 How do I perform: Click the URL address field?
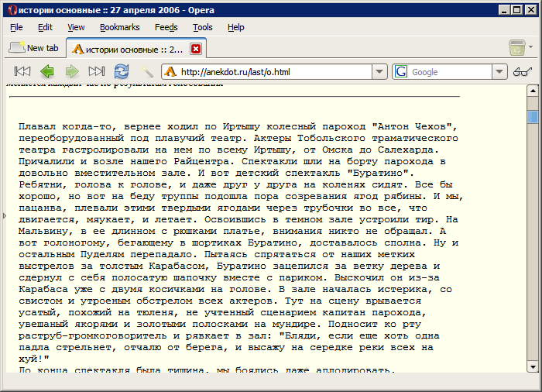pos(276,72)
